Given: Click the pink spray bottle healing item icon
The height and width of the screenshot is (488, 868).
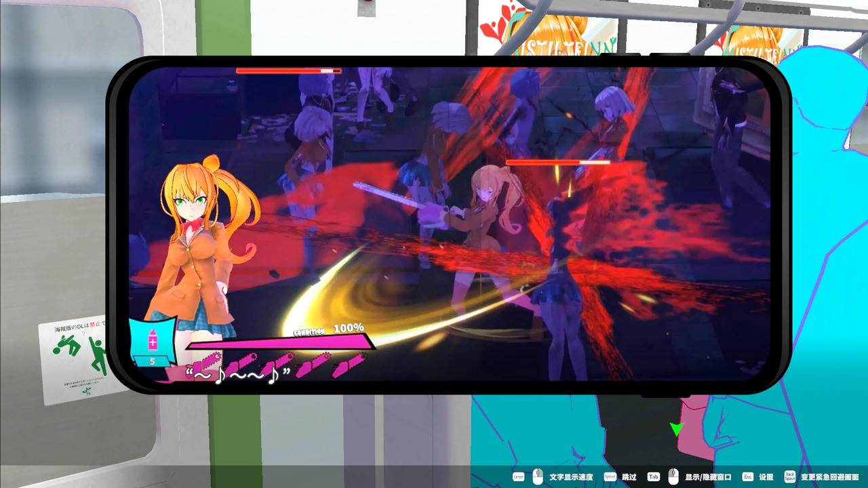Looking at the screenshot, I should point(152,339).
